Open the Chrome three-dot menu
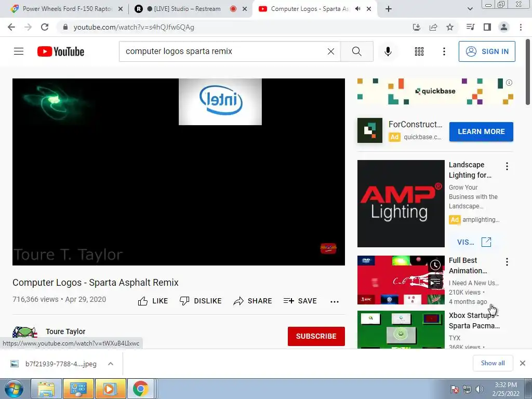Image resolution: width=532 pixels, height=399 pixels. pyautogui.click(x=521, y=27)
